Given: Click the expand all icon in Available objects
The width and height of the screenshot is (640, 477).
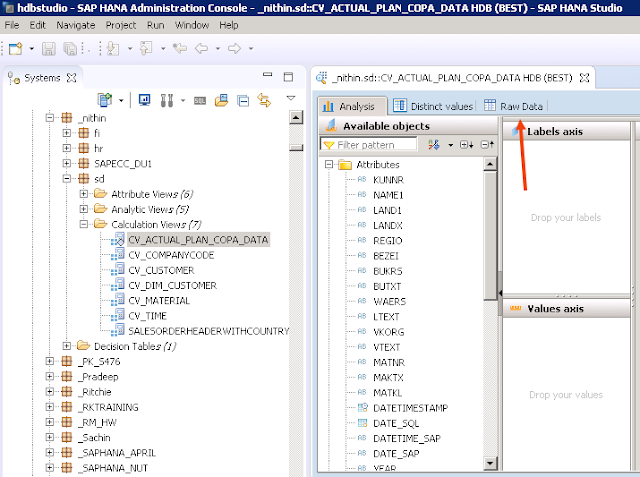Looking at the screenshot, I should point(467,144).
